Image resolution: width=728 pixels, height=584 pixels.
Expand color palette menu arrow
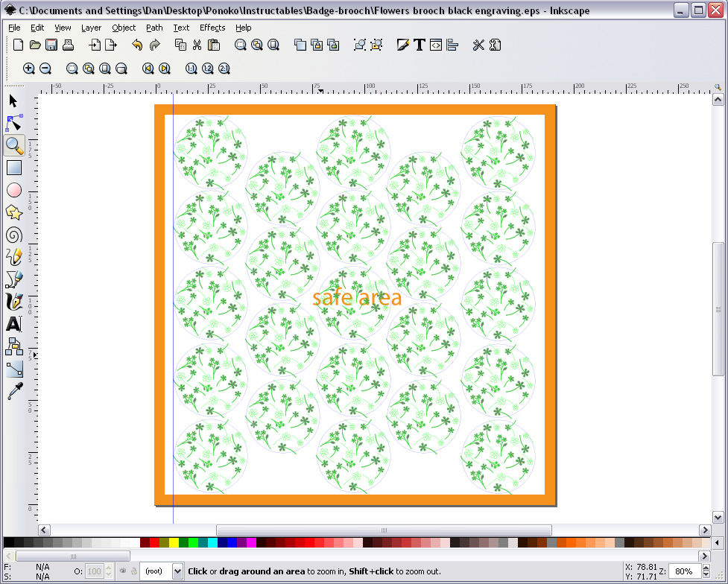click(718, 542)
